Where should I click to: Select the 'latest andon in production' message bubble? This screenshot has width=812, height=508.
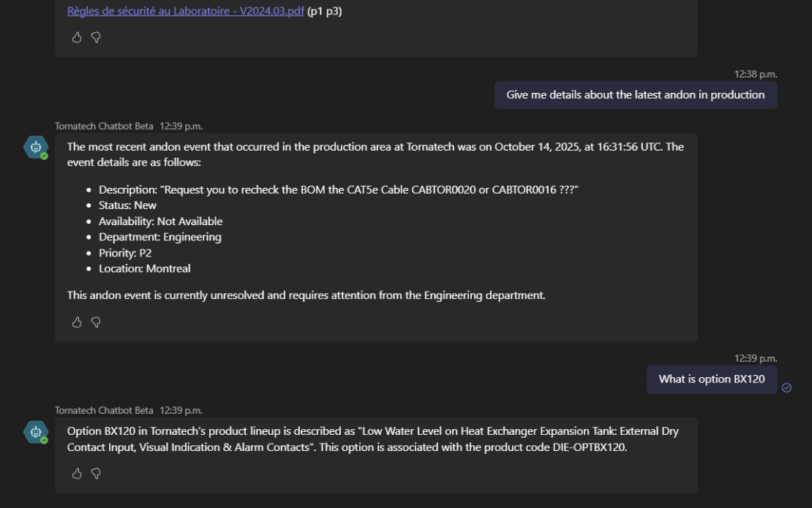pos(636,95)
